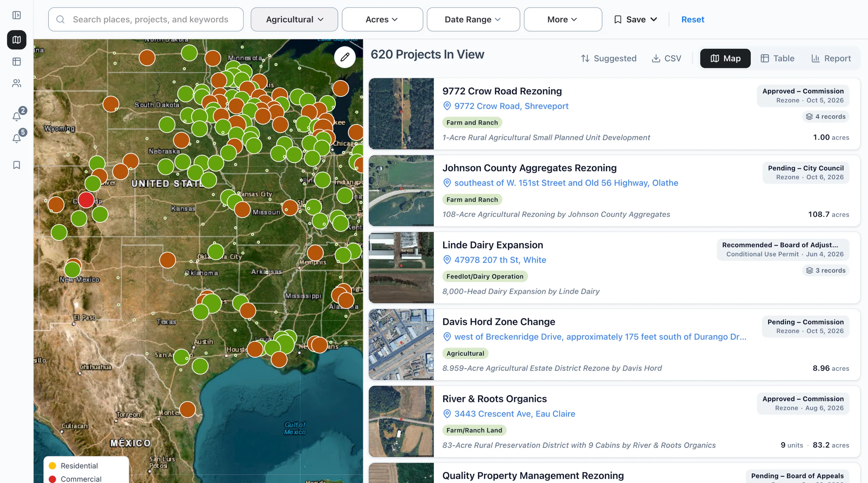Open Davis Hord Zone Change thumbnail
The height and width of the screenshot is (483, 868).
401,345
